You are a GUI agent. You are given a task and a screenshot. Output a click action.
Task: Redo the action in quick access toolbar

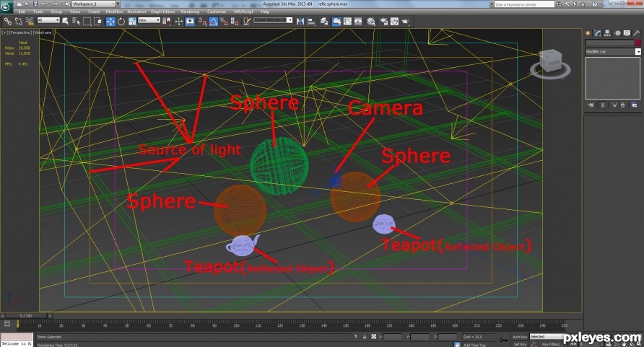(55, 4)
